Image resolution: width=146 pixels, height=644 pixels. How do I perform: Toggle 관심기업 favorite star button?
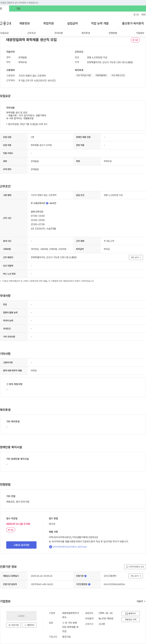(14, 625)
